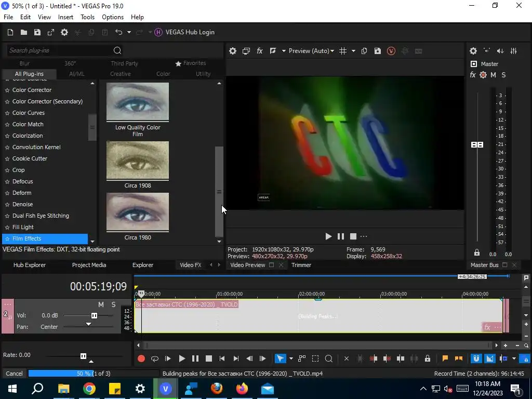The width and height of the screenshot is (532, 399).
Task: Select the Zoom Edit magnifier tool
Action: (x=328, y=358)
